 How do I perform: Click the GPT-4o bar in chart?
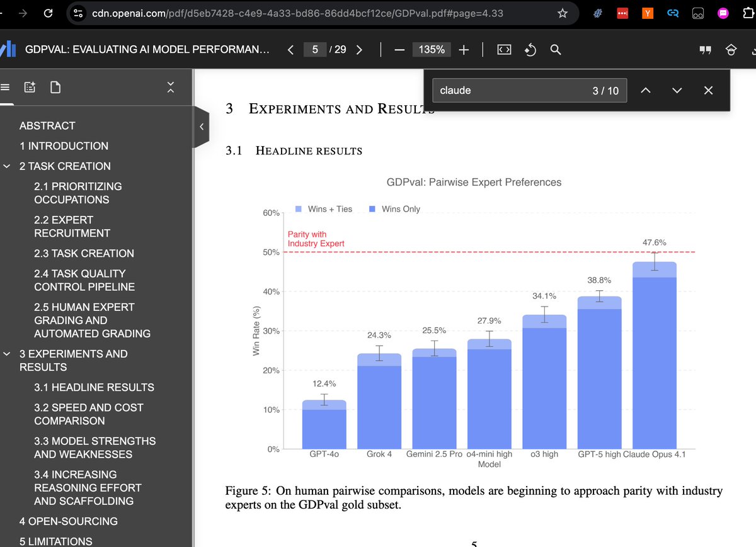click(x=324, y=424)
